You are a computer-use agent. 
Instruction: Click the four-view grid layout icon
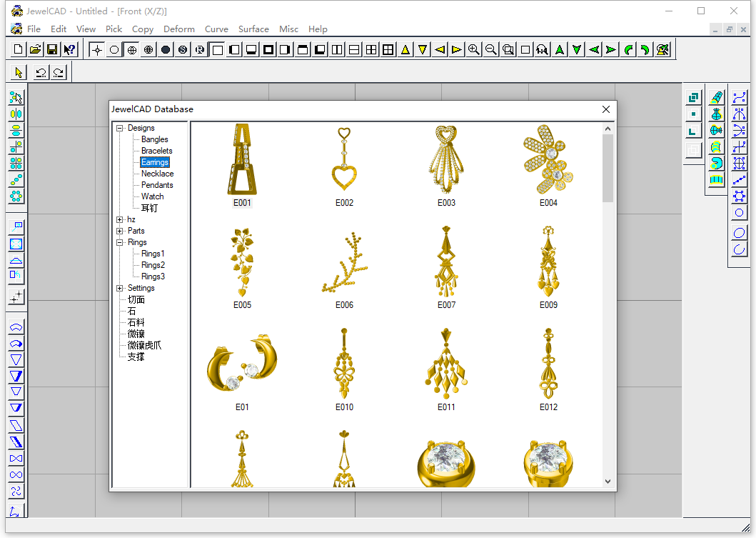(x=371, y=49)
